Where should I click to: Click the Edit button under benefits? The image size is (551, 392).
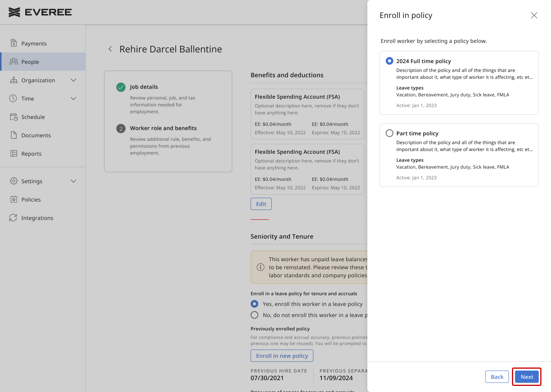click(261, 204)
